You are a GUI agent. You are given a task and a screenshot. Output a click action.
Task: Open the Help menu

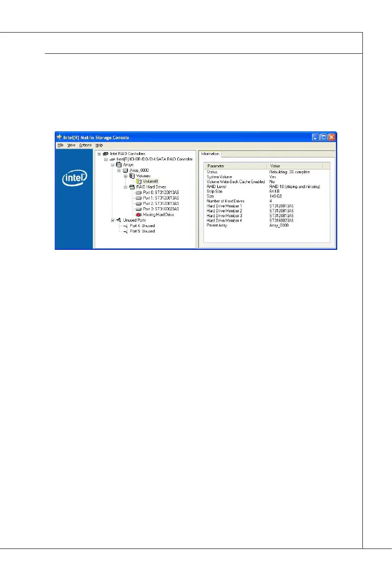coord(99,145)
